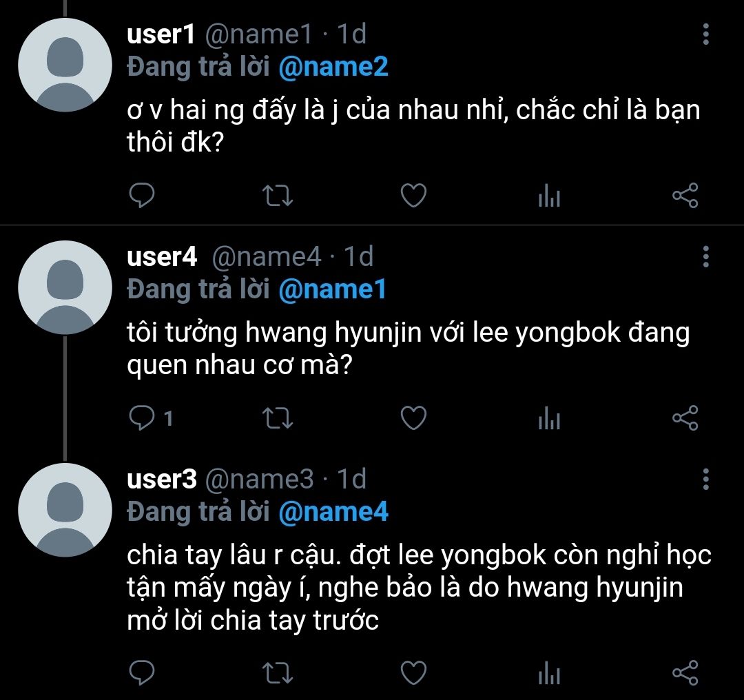Image resolution: width=744 pixels, height=700 pixels.
Task: View analytics for user3's tweet
Action: coord(550,673)
